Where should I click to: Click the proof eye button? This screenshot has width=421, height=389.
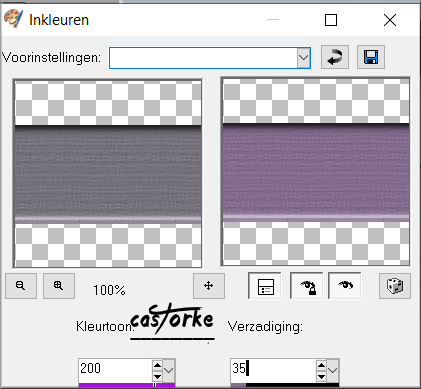click(x=345, y=286)
